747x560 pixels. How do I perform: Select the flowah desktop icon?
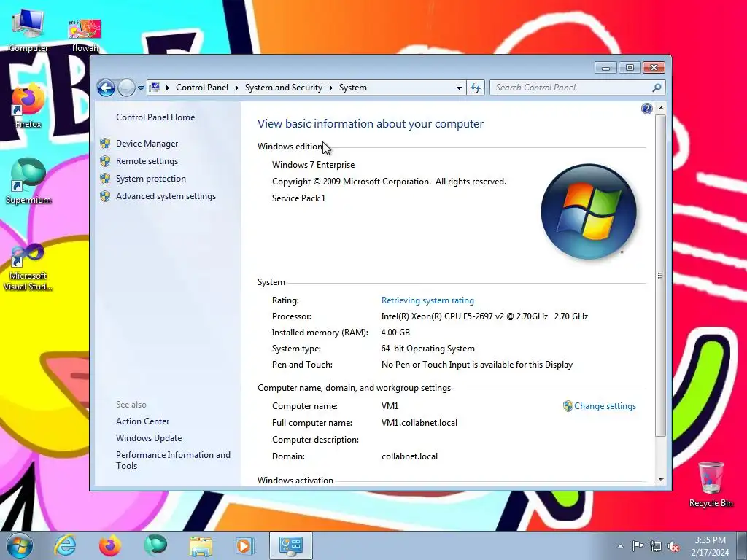point(85,35)
